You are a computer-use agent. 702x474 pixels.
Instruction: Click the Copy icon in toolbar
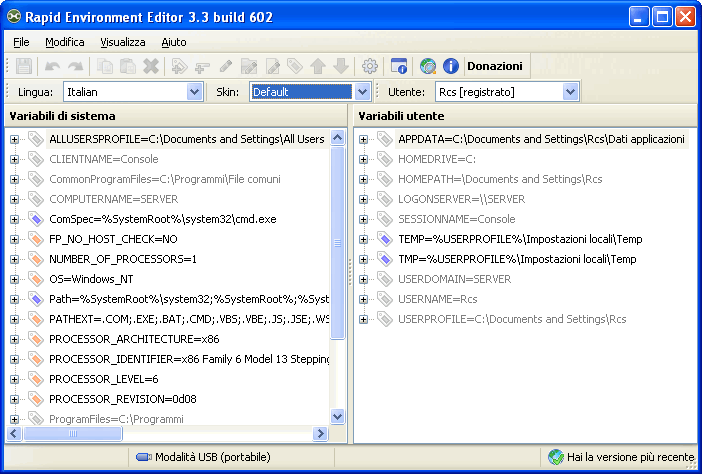pos(105,66)
